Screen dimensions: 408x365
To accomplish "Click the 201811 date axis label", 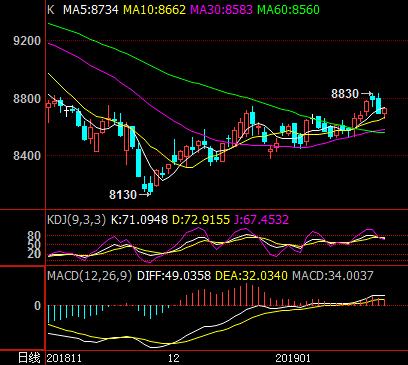I will [64, 358].
